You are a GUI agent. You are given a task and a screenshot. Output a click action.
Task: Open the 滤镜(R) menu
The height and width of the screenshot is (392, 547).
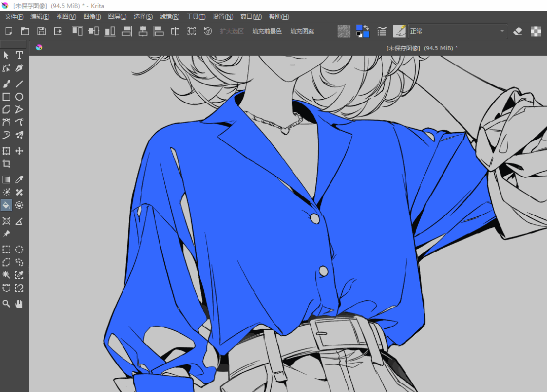169,17
